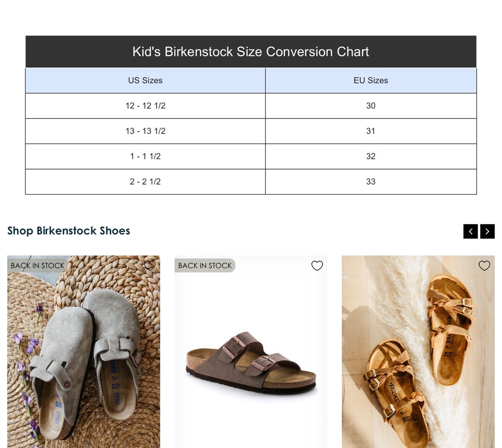Favorite the brown two-strap sandal product
The image size is (502, 448).
pyautogui.click(x=317, y=265)
